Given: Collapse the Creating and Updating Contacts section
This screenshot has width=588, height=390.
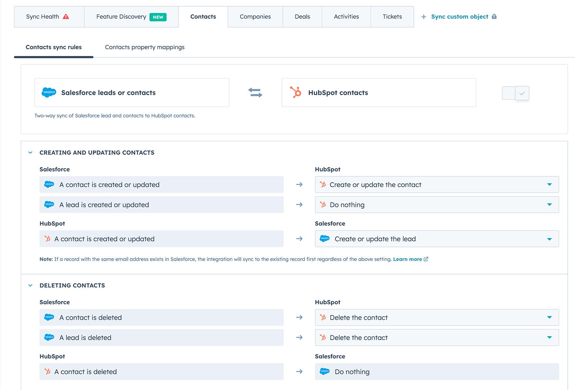Looking at the screenshot, I should (30, 152).
